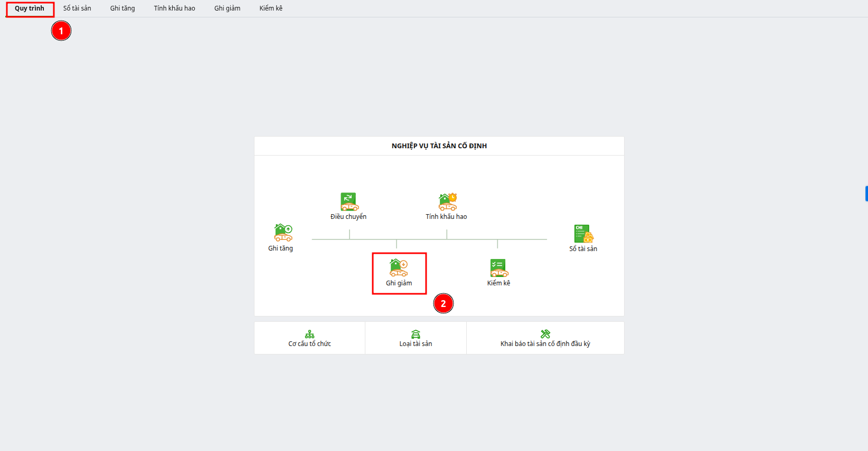The image size is (868, 451).
Task: Switch to the Quy trình tab
Action: (x=30, y=8)
